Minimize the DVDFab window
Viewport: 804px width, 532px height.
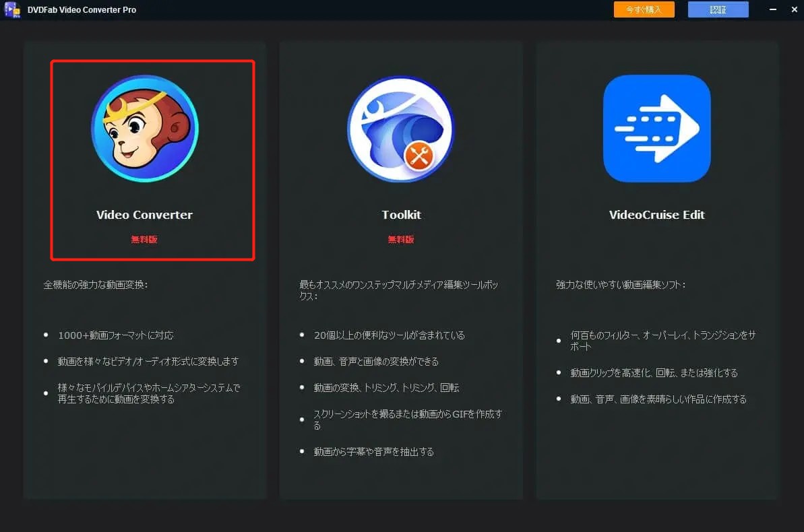point(773,9)
